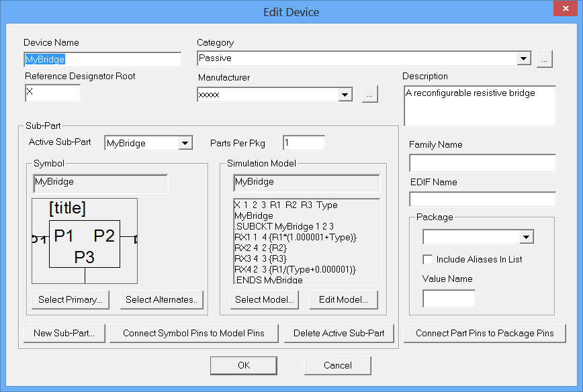
Task: Click the Family Name input field
Action: (482, 163)
